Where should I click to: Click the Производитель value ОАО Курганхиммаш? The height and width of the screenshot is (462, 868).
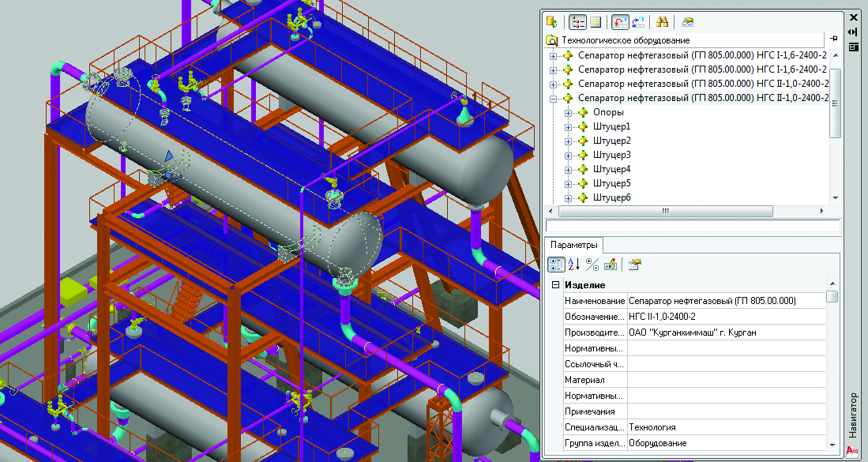point(692,332)
